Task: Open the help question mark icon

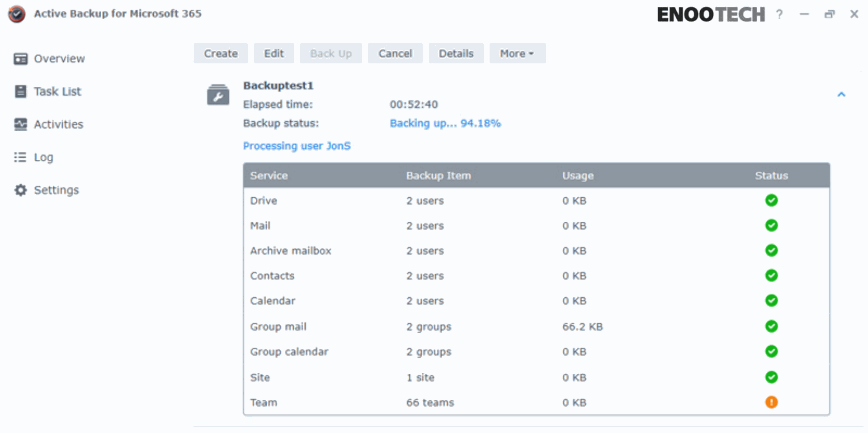Action: pos(779,14)
